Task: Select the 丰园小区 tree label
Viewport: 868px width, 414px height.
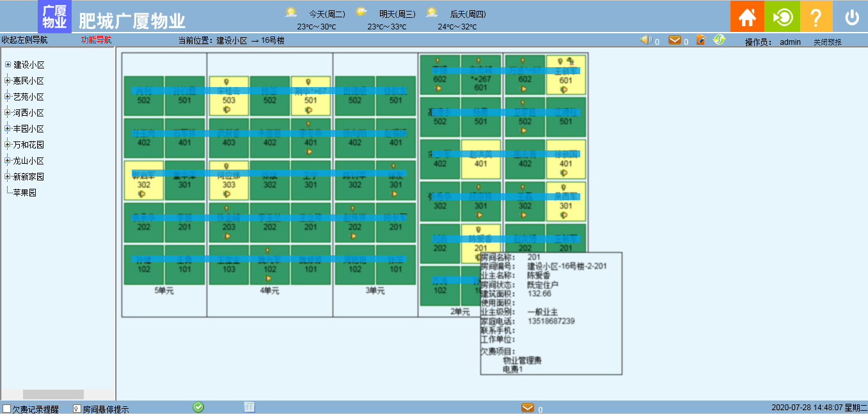Action: (x=29, y=129)
